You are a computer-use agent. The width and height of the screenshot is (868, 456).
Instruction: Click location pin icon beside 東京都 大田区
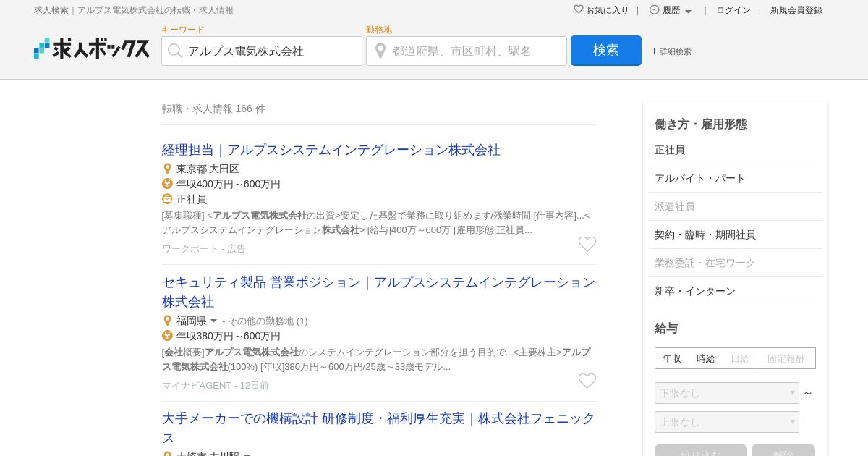coord(167,169)
